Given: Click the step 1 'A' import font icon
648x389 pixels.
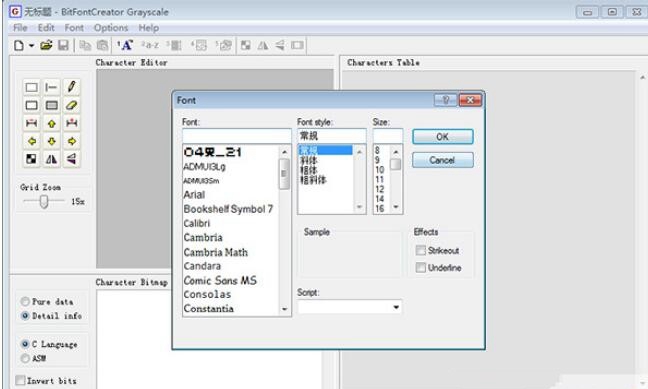Looking at the screenshot, I should [125, 45].
